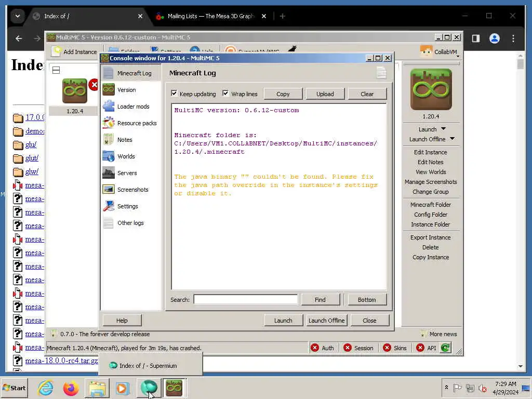
Task: Click Delete instance action
Action: pos(431,247)
